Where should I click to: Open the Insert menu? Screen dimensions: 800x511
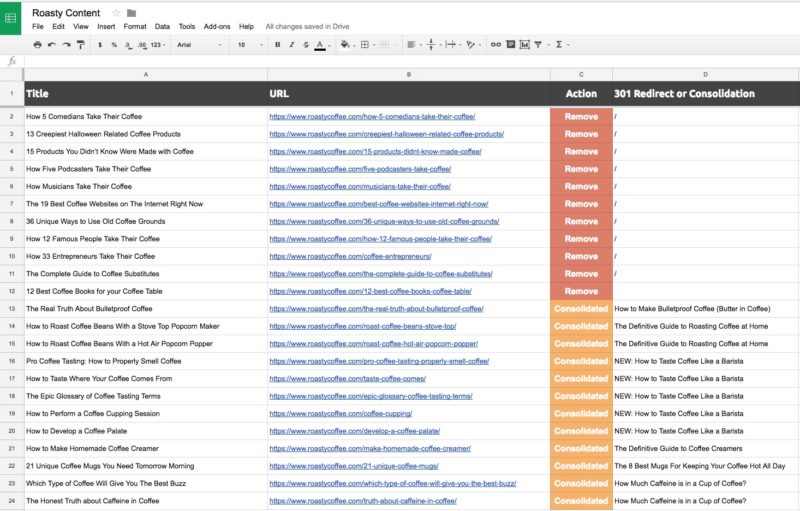coord(106,27)
